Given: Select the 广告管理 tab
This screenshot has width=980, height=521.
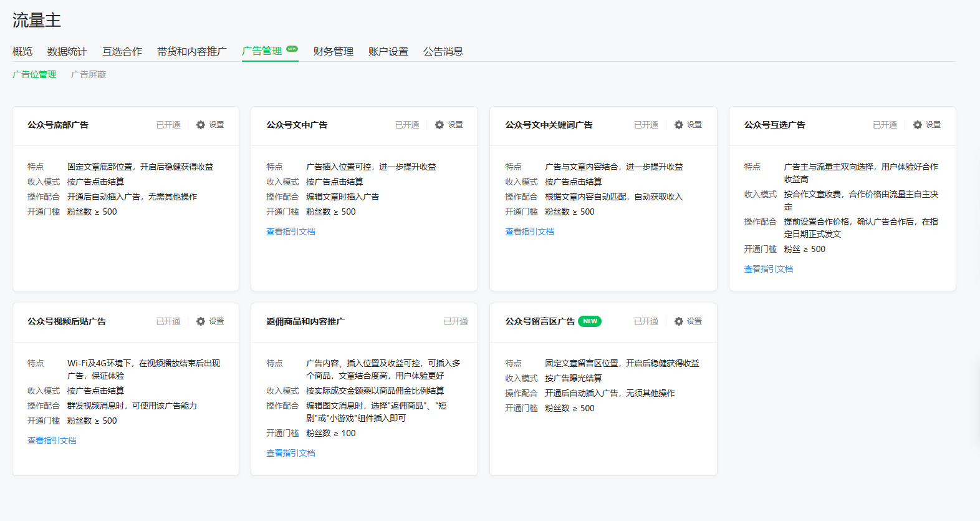Looking at the screenshot, I should click(x=262, y=51).
